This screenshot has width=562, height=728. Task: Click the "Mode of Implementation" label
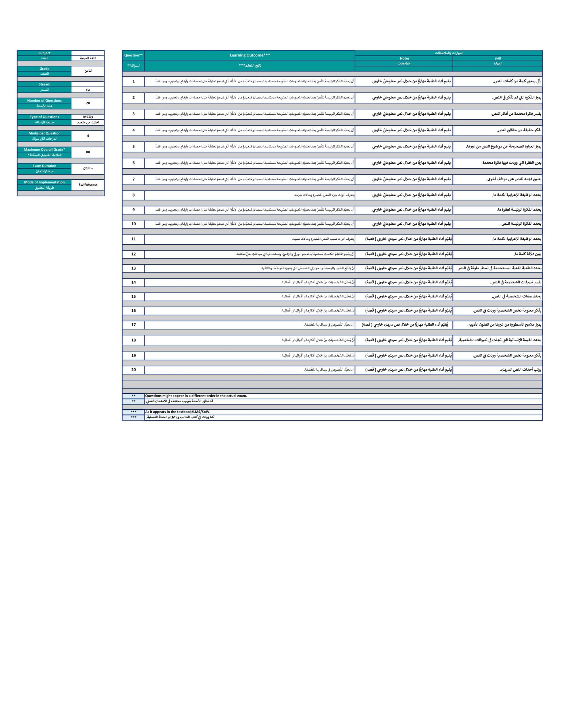click(x=44, y=182)
